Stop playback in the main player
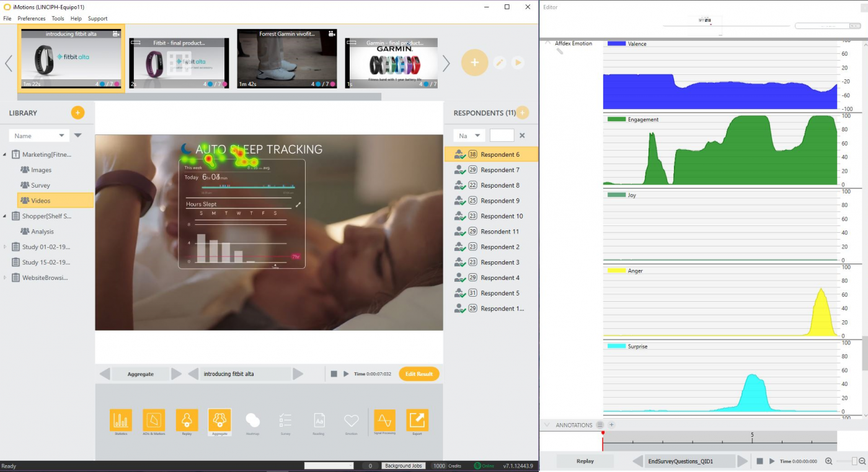The image size is (868, 472). click(x=334, y=374)
